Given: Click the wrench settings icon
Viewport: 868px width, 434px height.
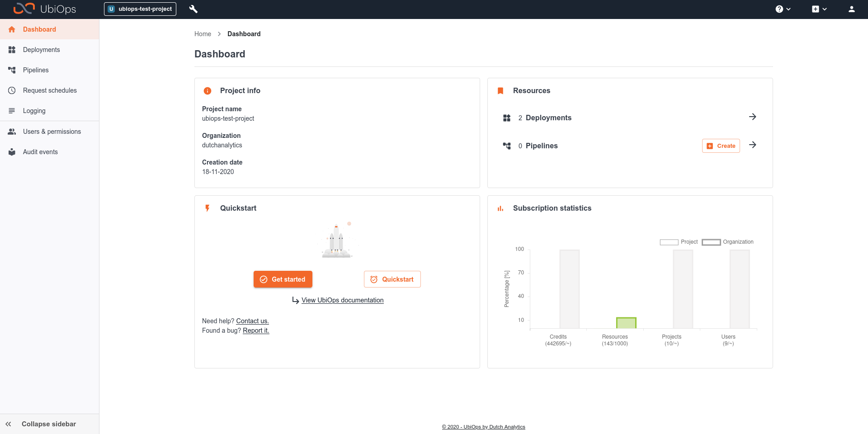Looking at the screenshot, I should pyautogui.click(x=193, y=9).
